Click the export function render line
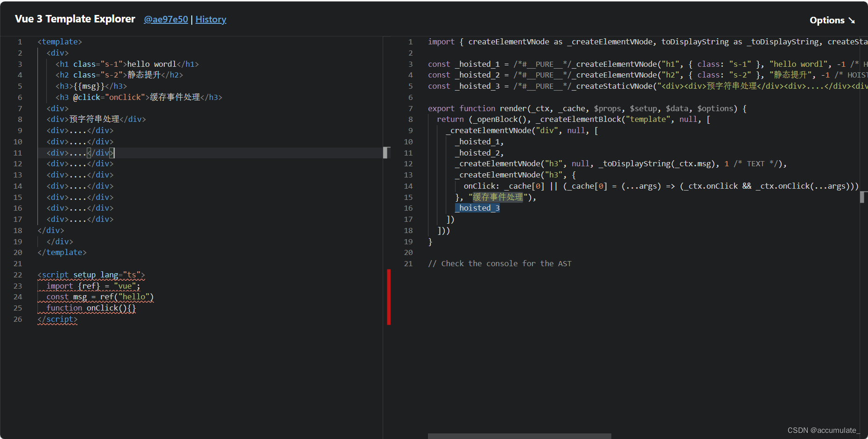 tap(587, 108)
